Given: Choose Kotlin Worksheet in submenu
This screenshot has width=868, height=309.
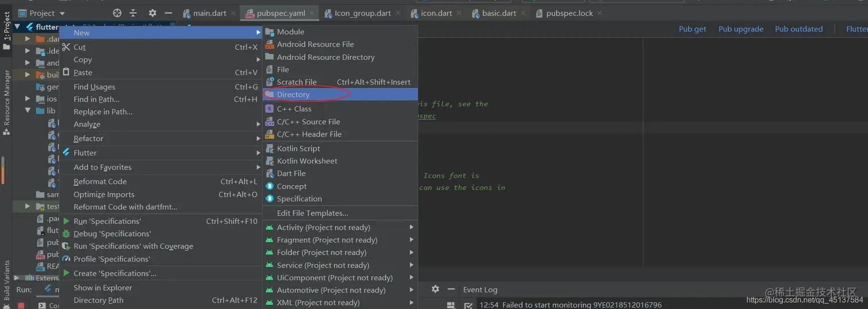Looking at the screenshot, I should (340, 161).
